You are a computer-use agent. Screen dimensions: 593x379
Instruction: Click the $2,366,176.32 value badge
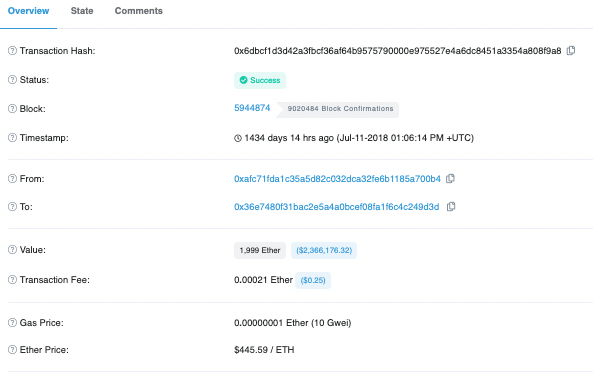324,250
